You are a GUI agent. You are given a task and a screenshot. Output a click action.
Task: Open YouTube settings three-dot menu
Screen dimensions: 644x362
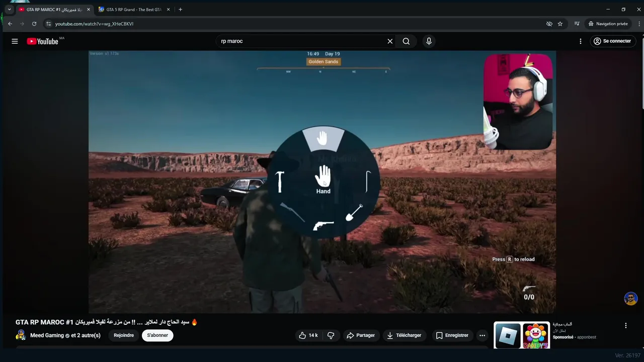[581, 41]
